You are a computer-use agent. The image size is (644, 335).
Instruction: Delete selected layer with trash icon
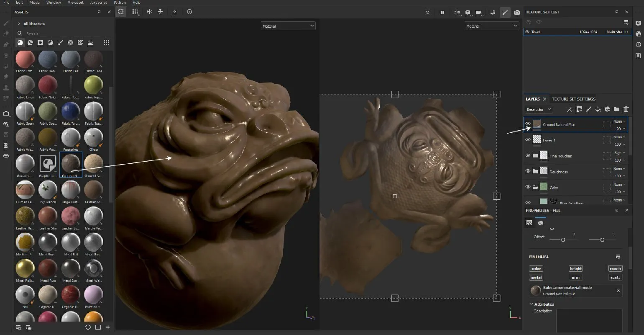(x=626, y=109)
